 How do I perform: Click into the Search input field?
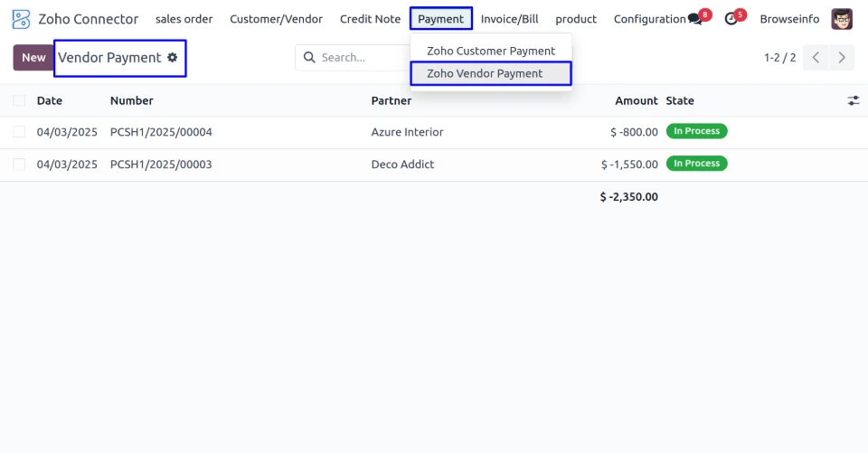tap(362, 58)
